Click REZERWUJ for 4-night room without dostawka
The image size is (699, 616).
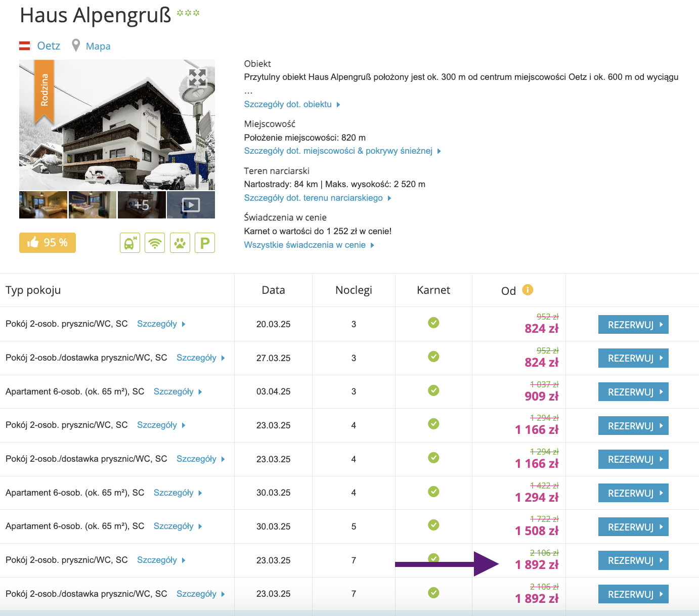pyautogui.click(x=633, y=426)
